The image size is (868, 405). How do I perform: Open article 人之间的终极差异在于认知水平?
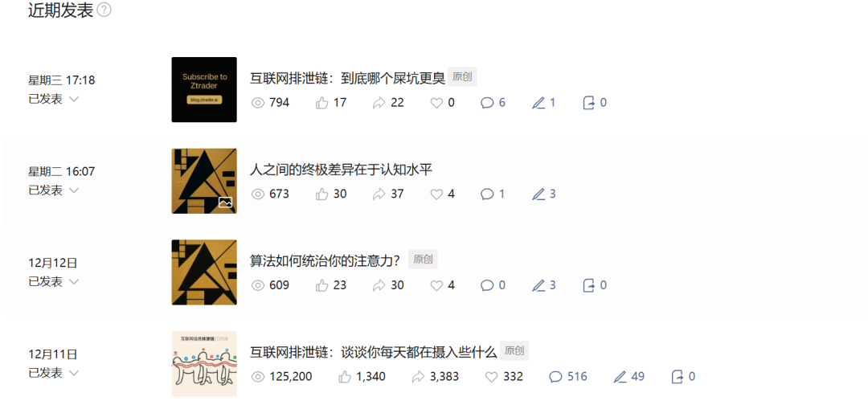coord(341,170)
